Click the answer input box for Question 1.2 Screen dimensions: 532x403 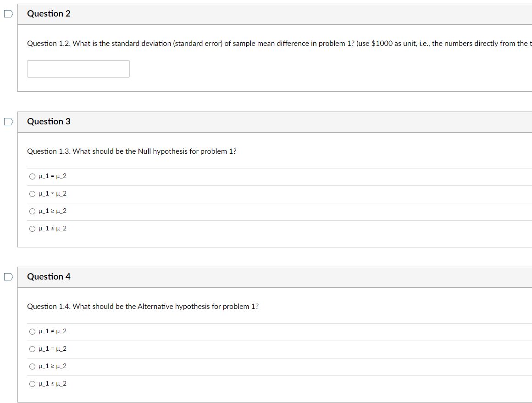pyautogui.click(x=78, y=68)
